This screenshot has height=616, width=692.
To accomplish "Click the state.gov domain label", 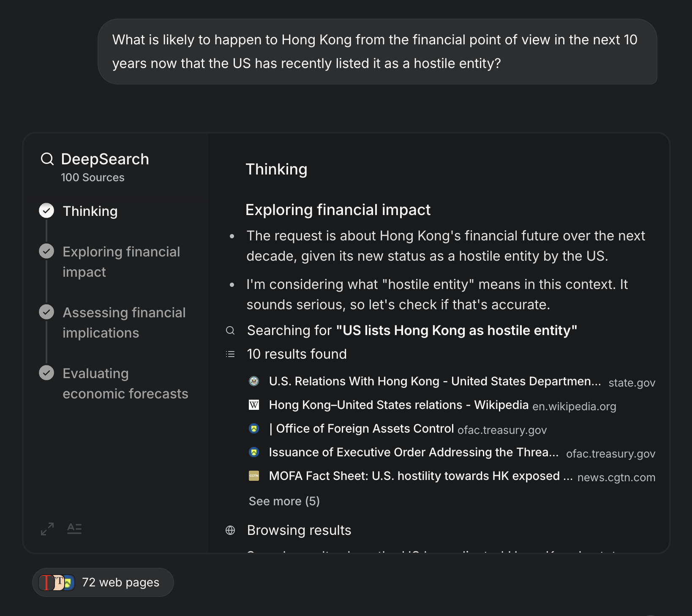I will pos(632,383).
